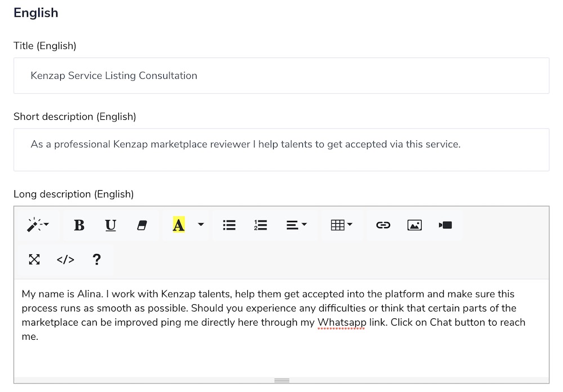Click the editor resize handle bar
The image size is (563, 392).
(281, 380)
